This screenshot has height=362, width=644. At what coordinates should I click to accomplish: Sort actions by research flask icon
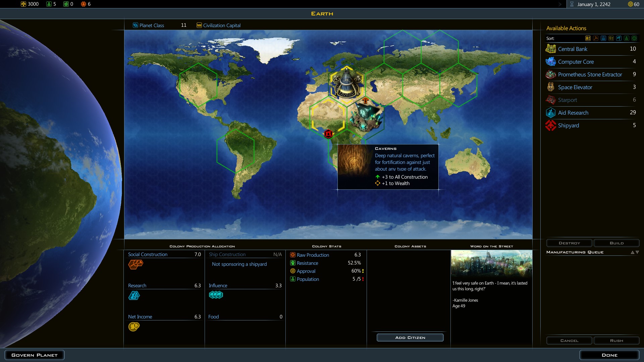[x=603, y=38]
